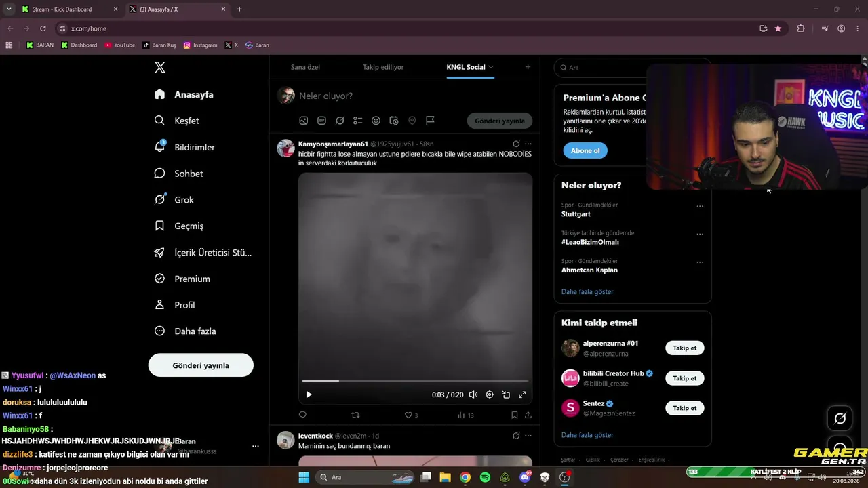This screenshot has height=488, width=868.
Task: Open Chrome tab search dropdown
Action: 9,9
